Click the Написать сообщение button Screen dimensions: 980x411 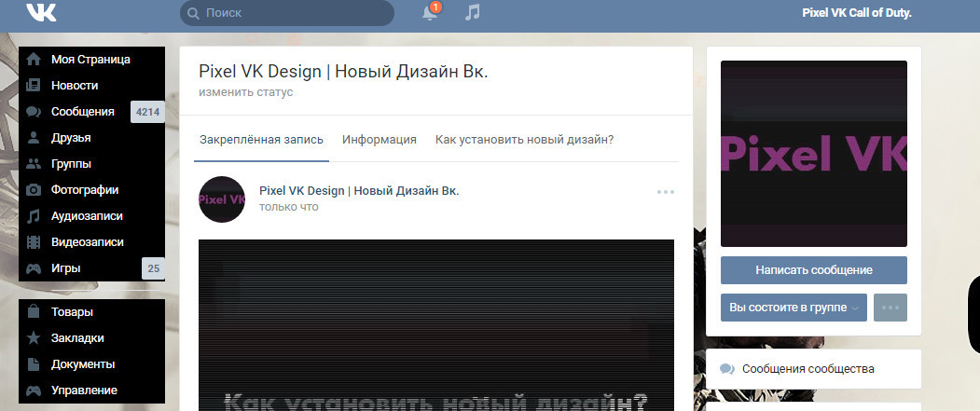click(x=814, y=270)
